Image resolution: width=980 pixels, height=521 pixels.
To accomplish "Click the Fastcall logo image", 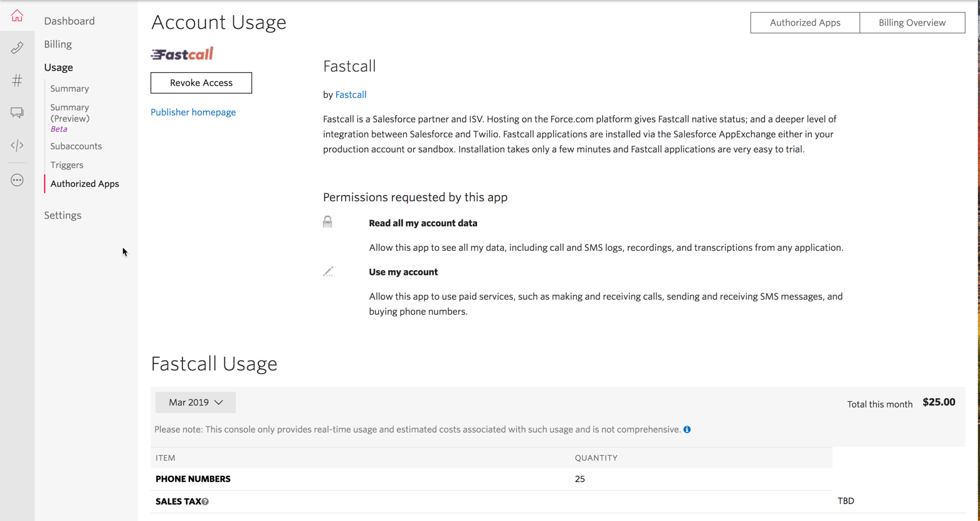I will point(182,54).
